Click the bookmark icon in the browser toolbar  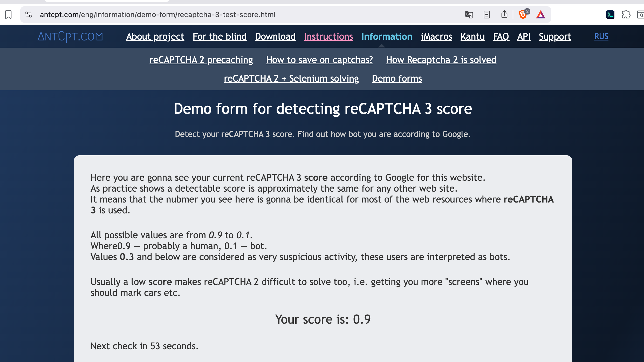(x=8, y=15)
